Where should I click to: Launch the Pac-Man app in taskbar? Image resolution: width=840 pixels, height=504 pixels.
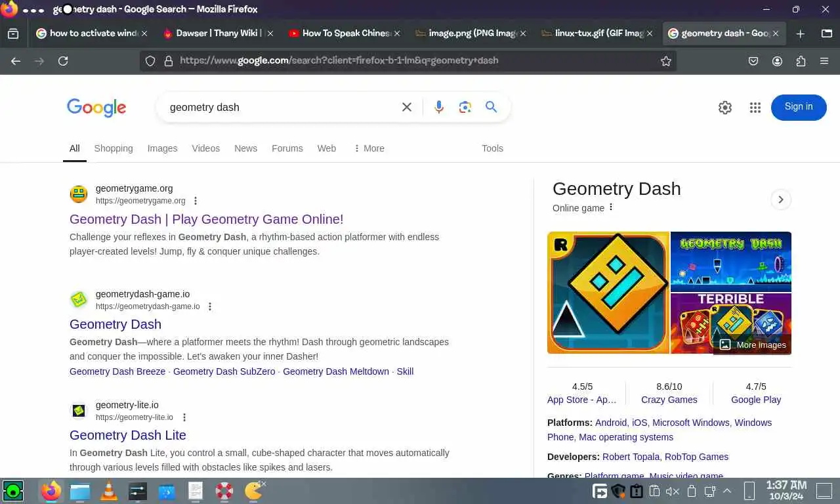pyautogui.click(x=254, y=490)
